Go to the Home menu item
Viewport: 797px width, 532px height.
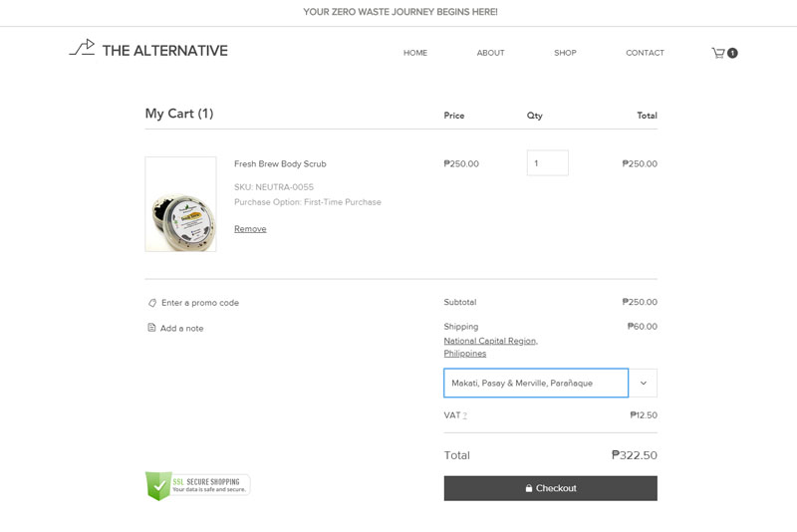tap(415, 53)
